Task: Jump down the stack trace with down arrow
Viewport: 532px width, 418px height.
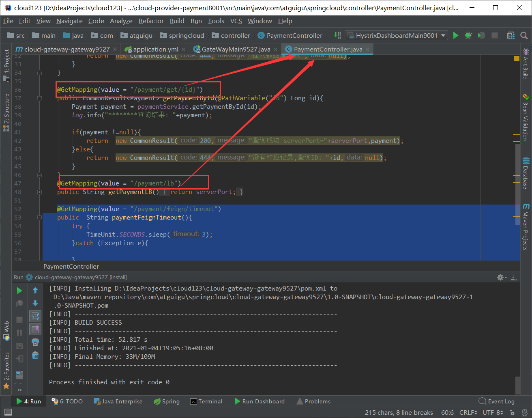Action: coord(35,303)
